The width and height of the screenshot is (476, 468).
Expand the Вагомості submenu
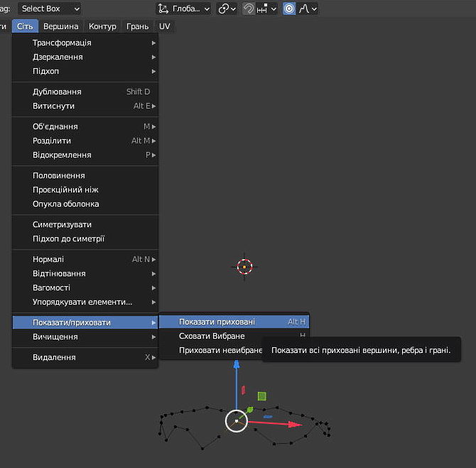coord(85,288)
